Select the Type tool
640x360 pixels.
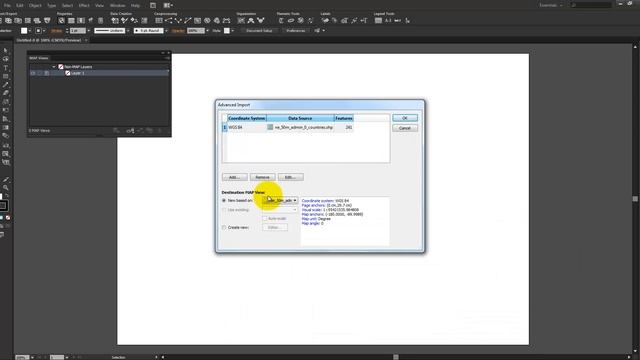pyautogui.click(x=5, y=68)
